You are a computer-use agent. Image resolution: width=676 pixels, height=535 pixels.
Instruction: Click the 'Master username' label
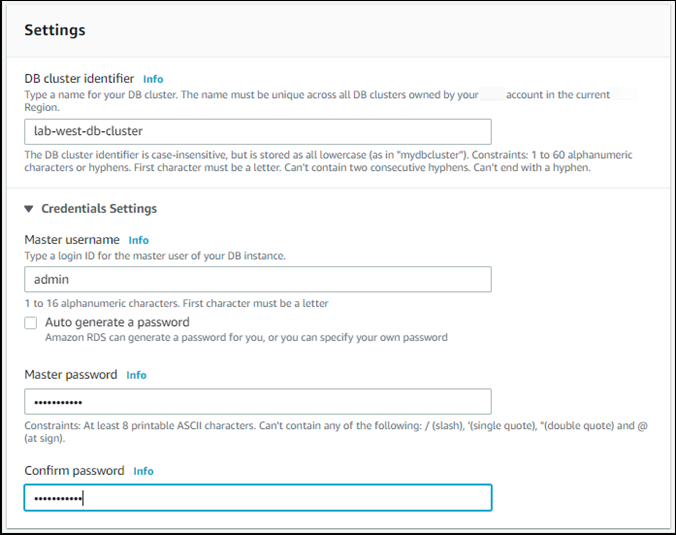pyautogui.click(x=71, y=240)
